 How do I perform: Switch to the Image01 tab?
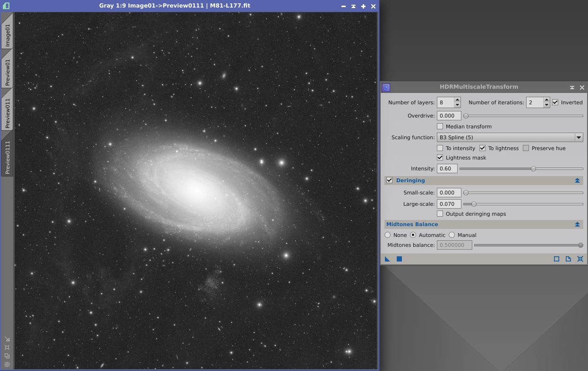(8, 34)
